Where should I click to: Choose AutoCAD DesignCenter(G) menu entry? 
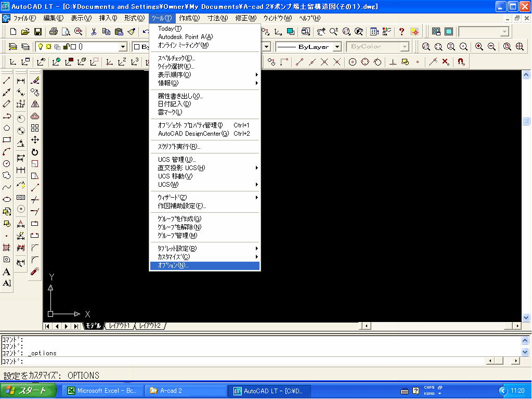pyautogui.click(x=204, y=134)
